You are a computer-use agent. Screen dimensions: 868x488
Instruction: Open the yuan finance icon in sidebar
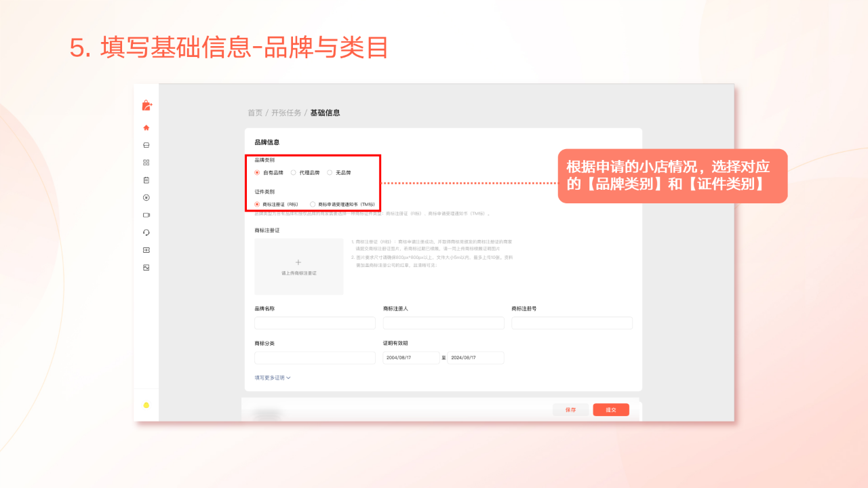tap(146, 197)
